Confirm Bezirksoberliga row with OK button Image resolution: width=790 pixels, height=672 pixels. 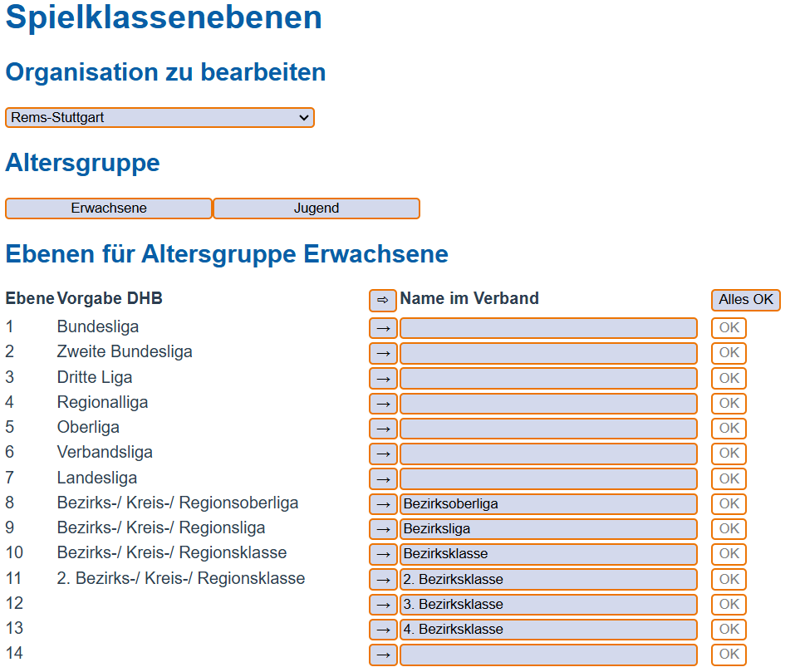[x=729, y=503]
